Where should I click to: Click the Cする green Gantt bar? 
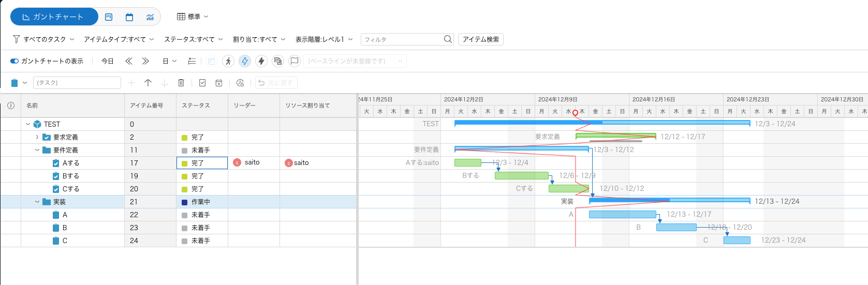pos(569,188)
